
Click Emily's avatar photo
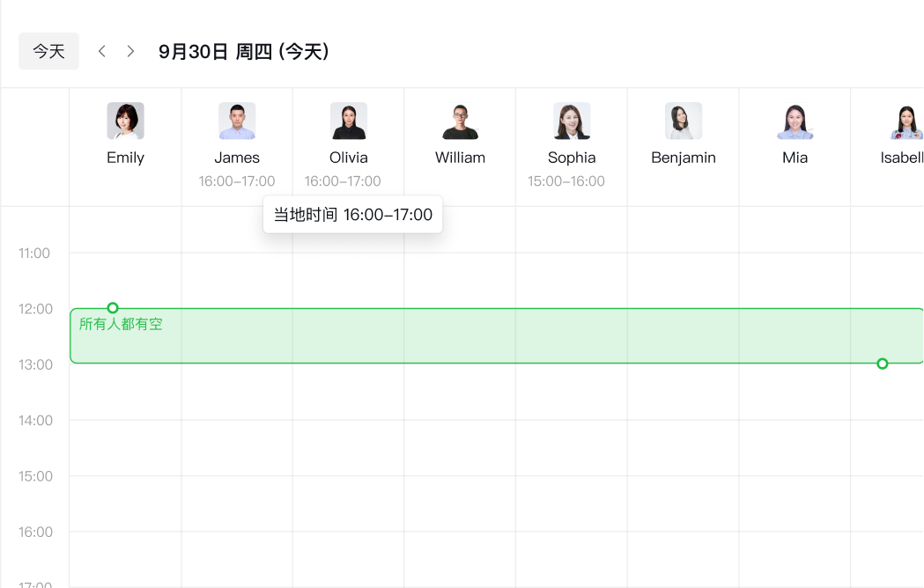point(125,121)
